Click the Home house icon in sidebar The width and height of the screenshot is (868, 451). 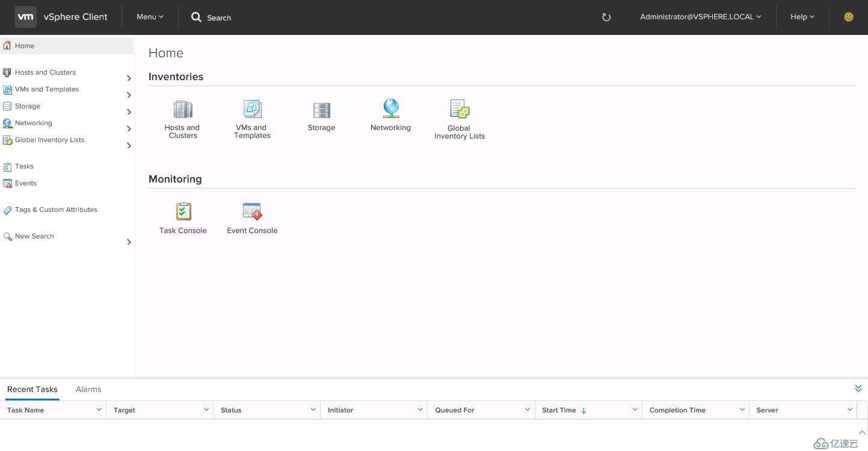[7, 45]
